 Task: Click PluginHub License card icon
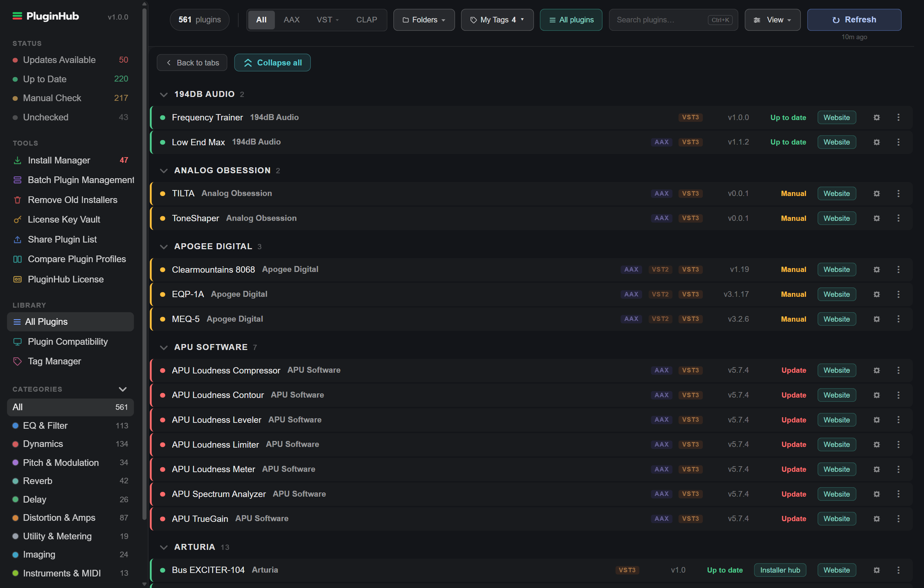click(17, 279)
